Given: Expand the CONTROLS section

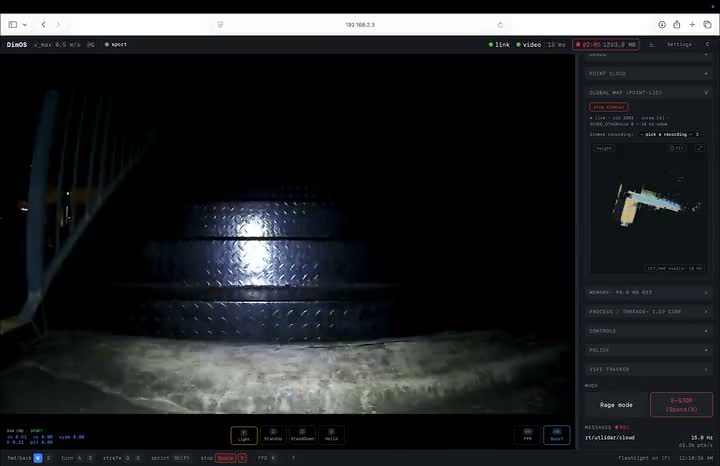Looking at the screenshot, I should [x=648, y=331].
